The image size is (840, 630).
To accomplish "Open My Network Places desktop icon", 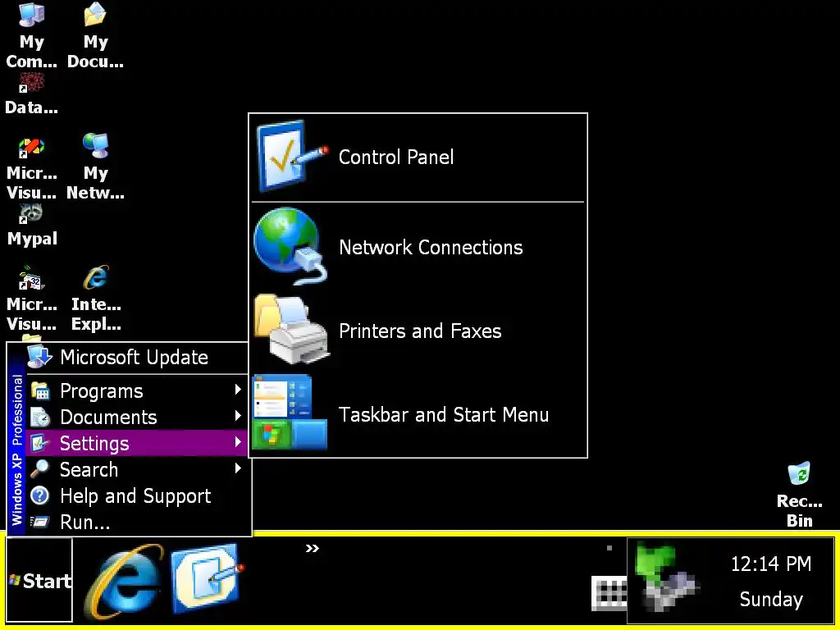I will click(95, 167).
